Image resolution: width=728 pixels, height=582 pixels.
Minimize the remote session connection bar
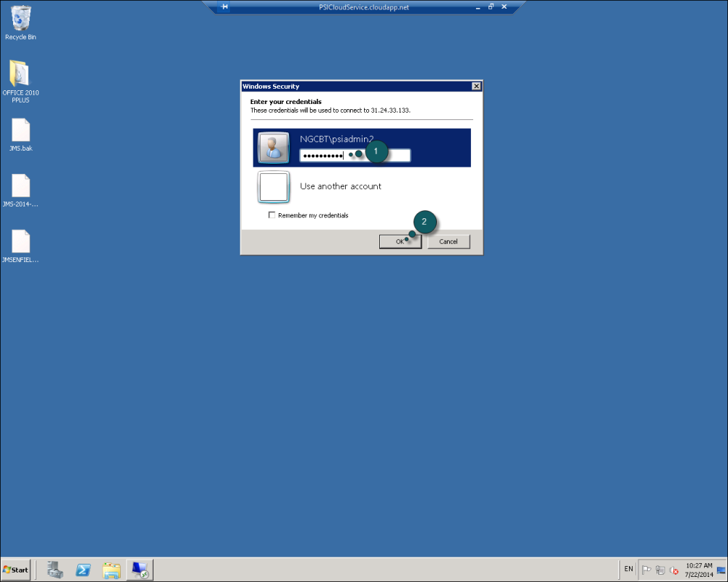(x=478, y=7)
